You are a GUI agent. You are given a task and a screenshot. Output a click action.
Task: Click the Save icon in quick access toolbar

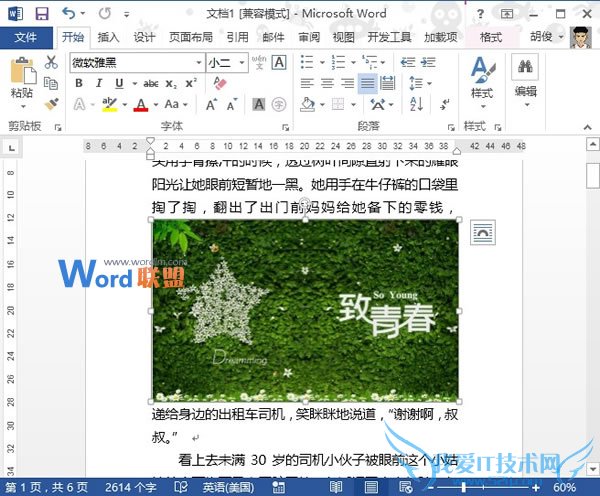[x=42, y=14]
